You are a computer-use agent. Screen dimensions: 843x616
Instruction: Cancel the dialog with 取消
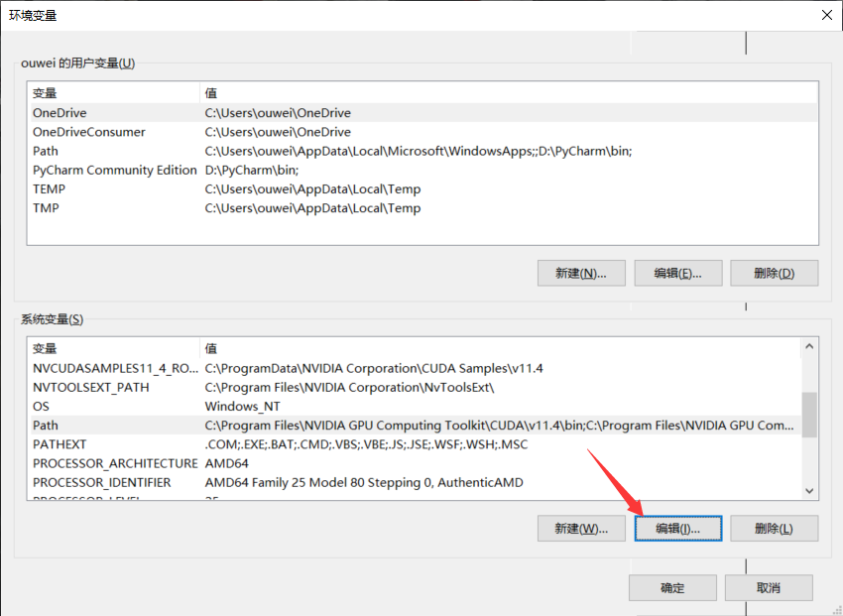[x=769, y=587]
